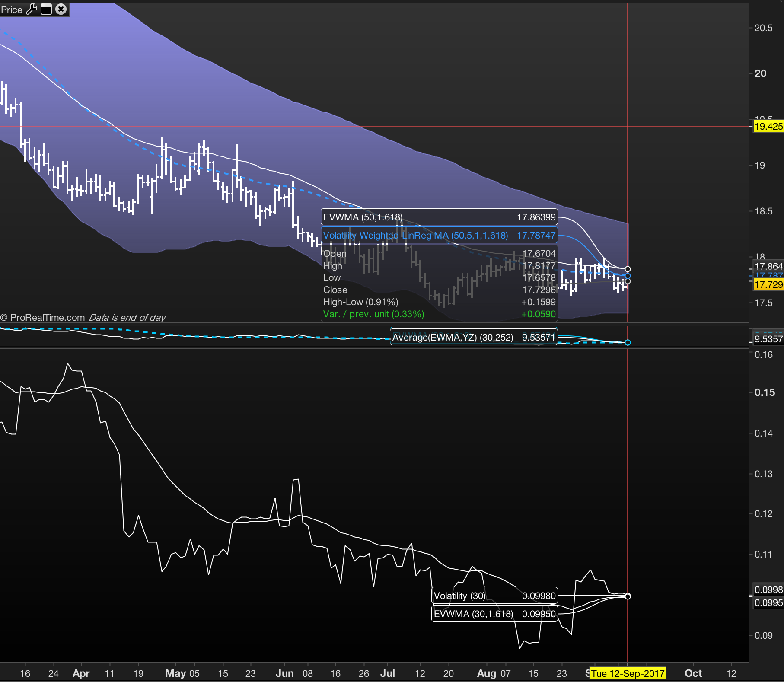
Task: Click the 17.86399 EVWMA value
Action: tap(536, 217)
